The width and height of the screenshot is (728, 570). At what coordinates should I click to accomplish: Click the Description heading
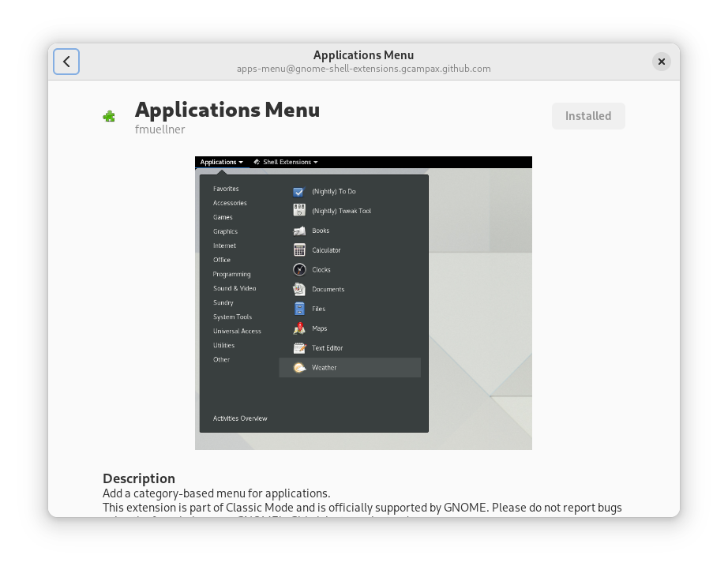139,478
